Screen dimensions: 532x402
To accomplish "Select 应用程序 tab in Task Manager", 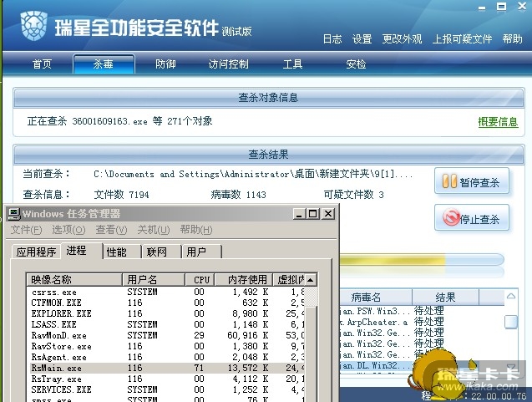I will pyautogui.click(x=36, y=252).
